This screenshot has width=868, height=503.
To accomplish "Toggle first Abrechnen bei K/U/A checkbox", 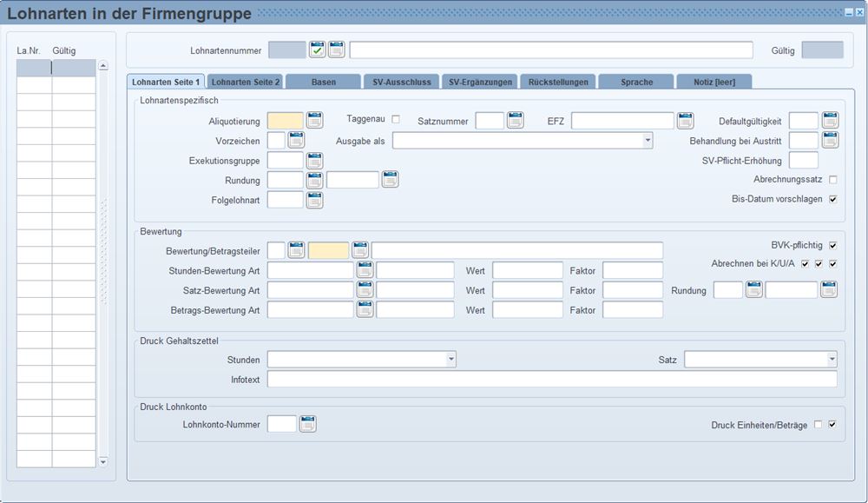I will 805,264.
